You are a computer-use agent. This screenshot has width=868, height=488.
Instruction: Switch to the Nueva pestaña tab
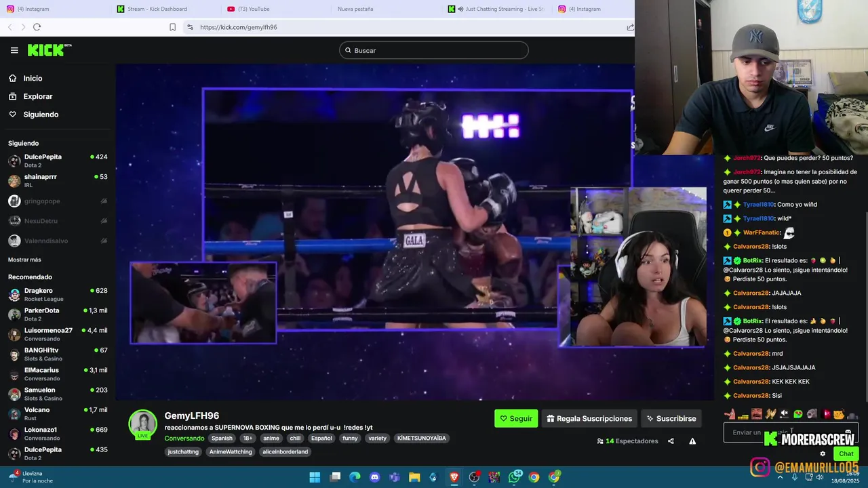[357, 9]
